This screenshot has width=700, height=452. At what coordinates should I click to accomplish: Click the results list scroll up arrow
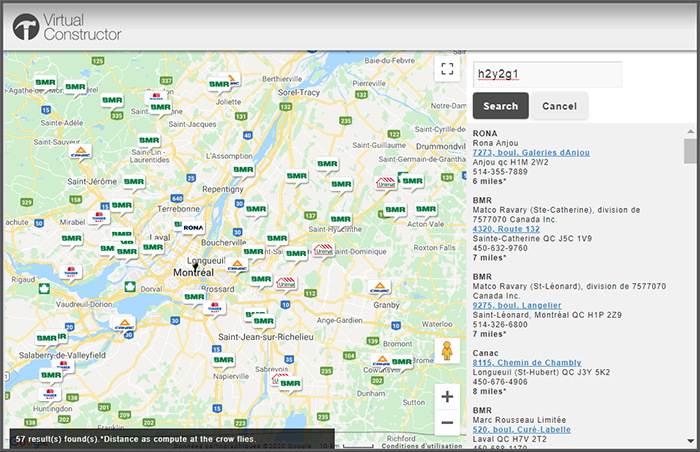pos(690,131)
